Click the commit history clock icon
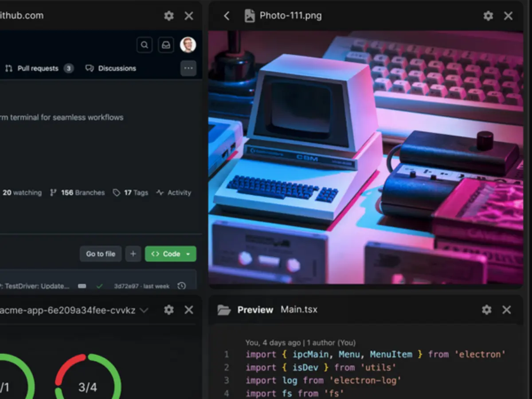 point(181,286)
